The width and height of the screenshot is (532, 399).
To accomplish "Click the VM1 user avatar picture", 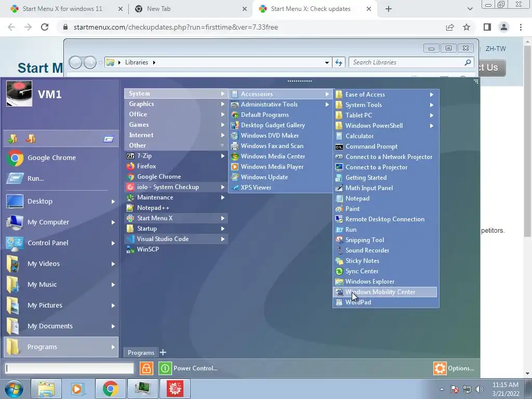I will 19,94.
